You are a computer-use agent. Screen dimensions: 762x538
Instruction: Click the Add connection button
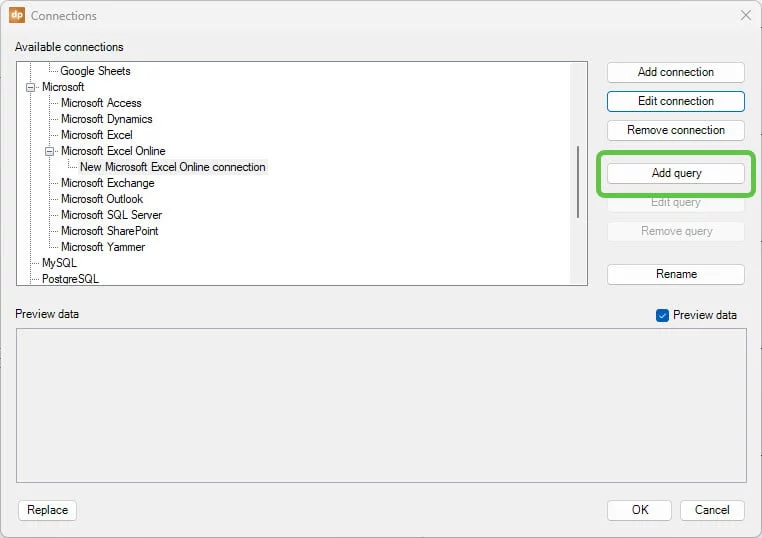pos(675,72)
